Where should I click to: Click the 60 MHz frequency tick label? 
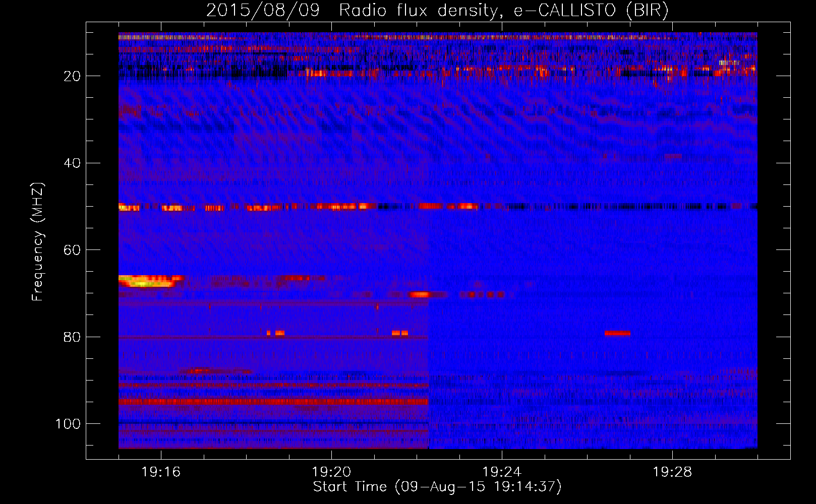pyautogui.click(x=72, y=250)
